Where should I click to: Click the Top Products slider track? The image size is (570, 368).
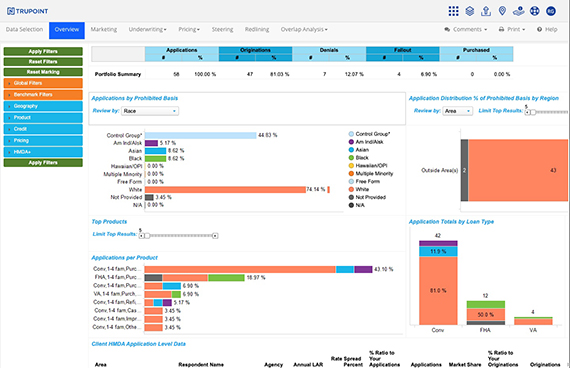(181, 236)
